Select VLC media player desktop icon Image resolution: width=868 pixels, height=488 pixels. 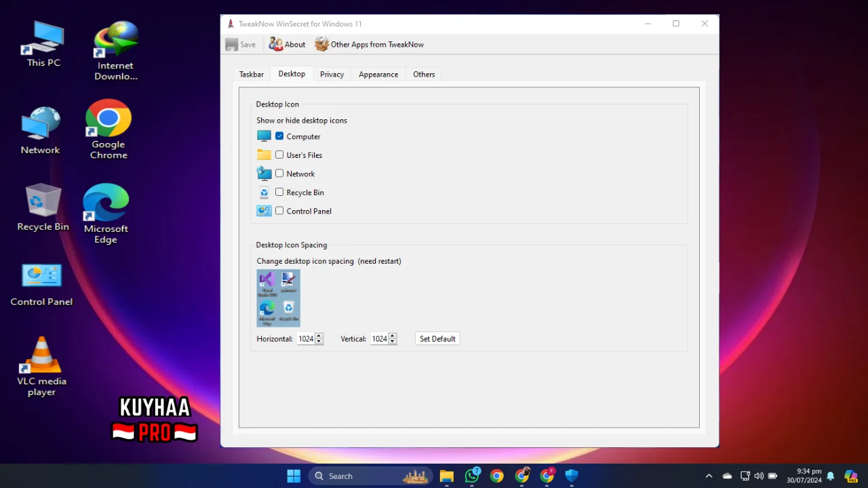pyautogui.click(x=41, y=367)
